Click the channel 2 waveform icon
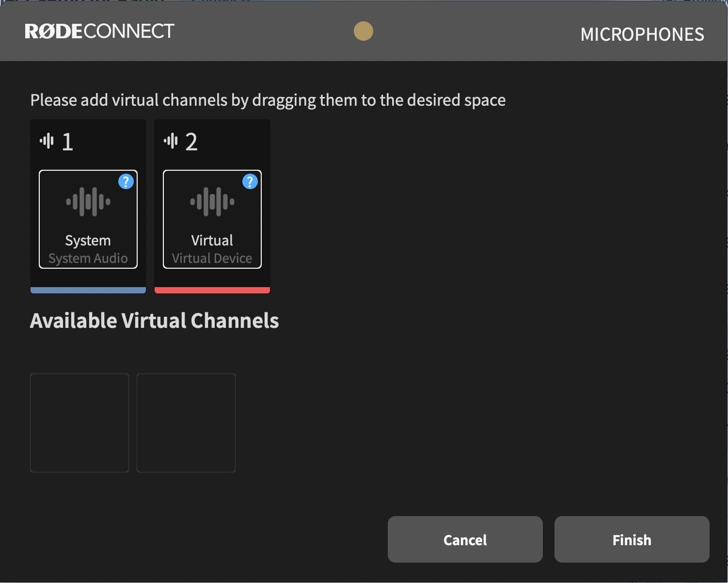Screen dimensions: 728x583 [x=171, y=141]
